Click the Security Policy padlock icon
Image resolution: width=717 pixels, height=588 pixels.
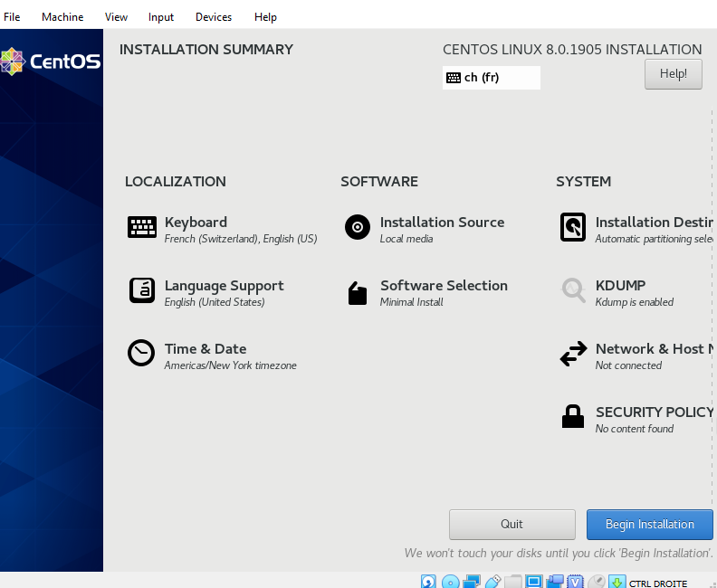pyautogui.click(x=573, y=417)
